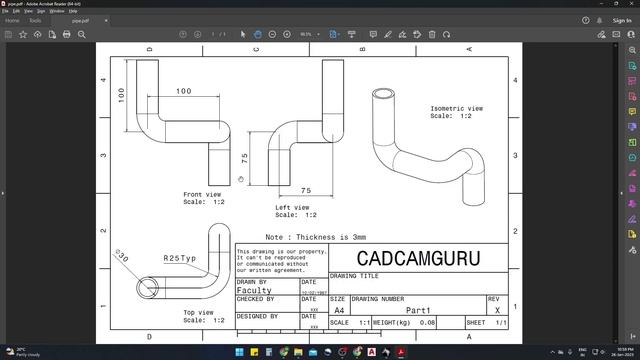
Task: Open the fit page options dropdown
Action: coord(334,35)
